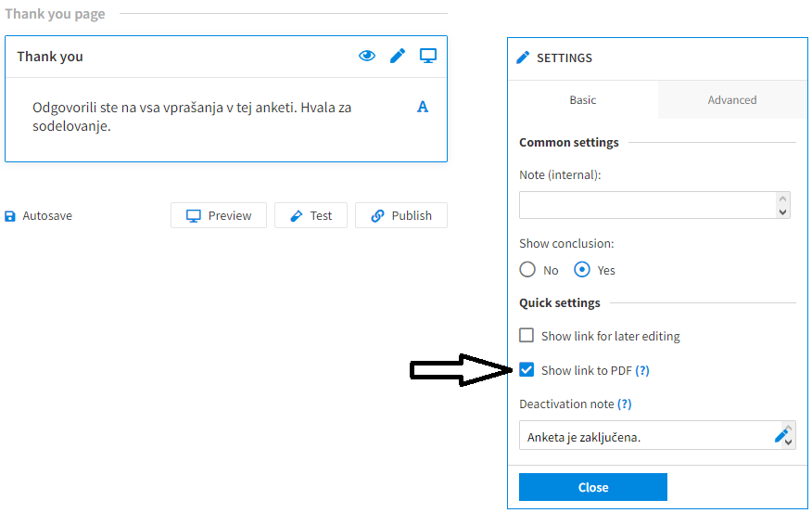The image size is (812, 513).
Task: Click the pencil icon in Deactivation note field
Action: click(x=780, y=435)
